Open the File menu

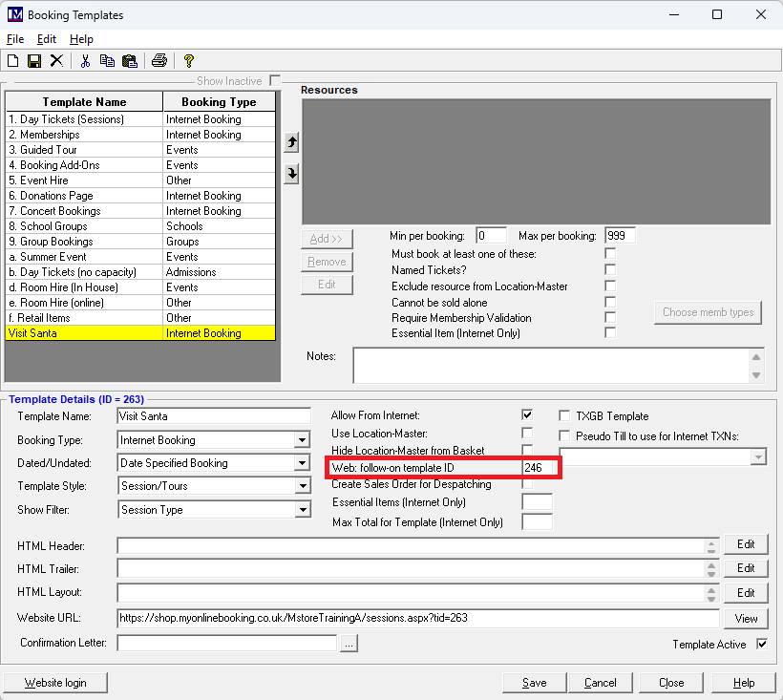15,39
